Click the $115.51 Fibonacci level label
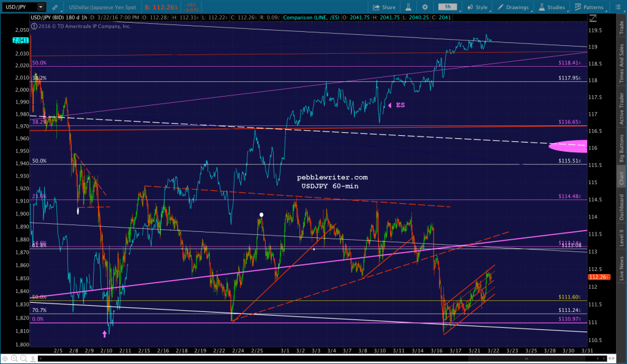Screen dimensions: 627x364 (570, 161)
